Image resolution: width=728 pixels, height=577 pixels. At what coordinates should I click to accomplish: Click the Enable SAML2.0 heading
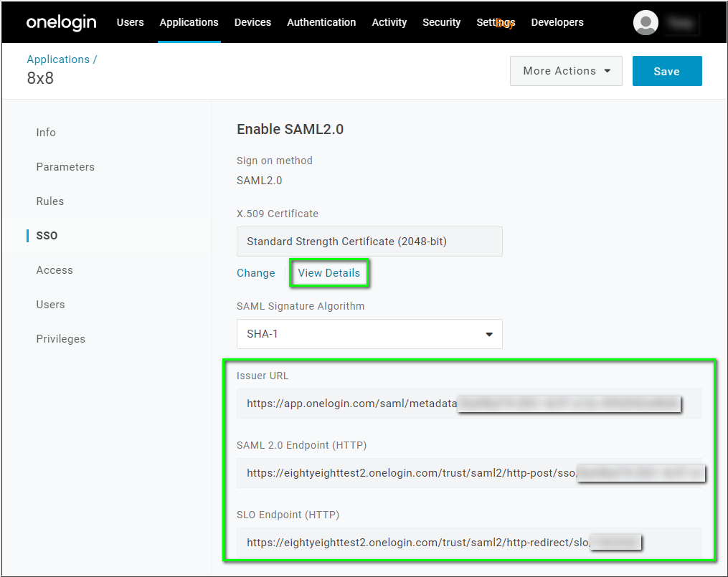(290, 129)
